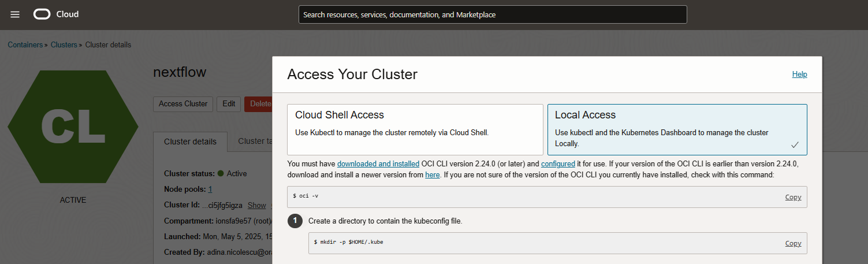The height and width of the screenshot is (264, 868).
Task: Open the Containers breadcrumb link
Action: [x=25, y=44]
